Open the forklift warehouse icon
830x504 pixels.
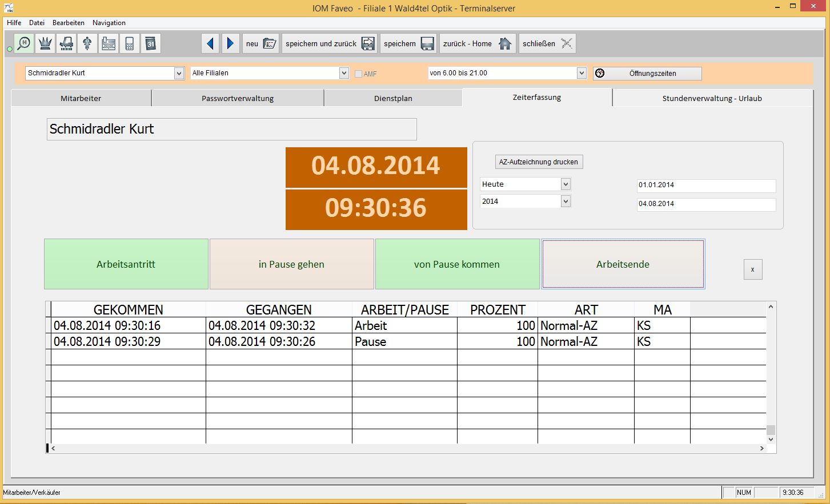click(x=66, y=43)
